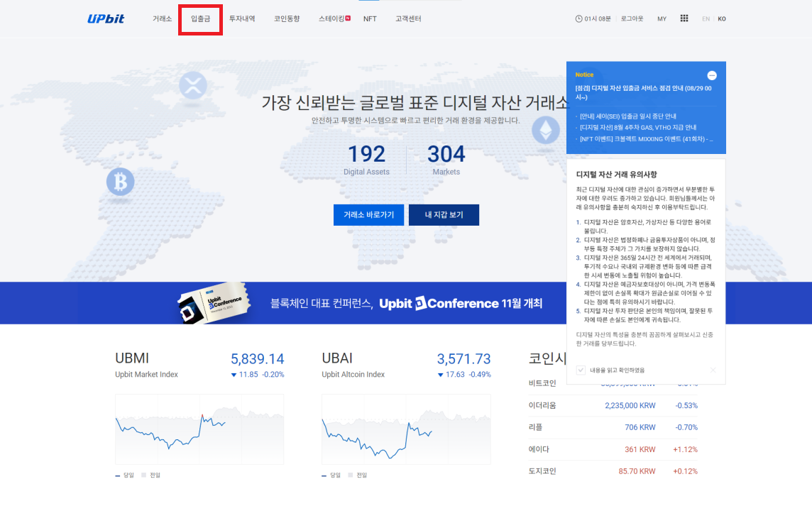Image resolution: width=812 pixels, height=511 pixels.
Task: Click the UBAI index title
Action: [337, 358]
